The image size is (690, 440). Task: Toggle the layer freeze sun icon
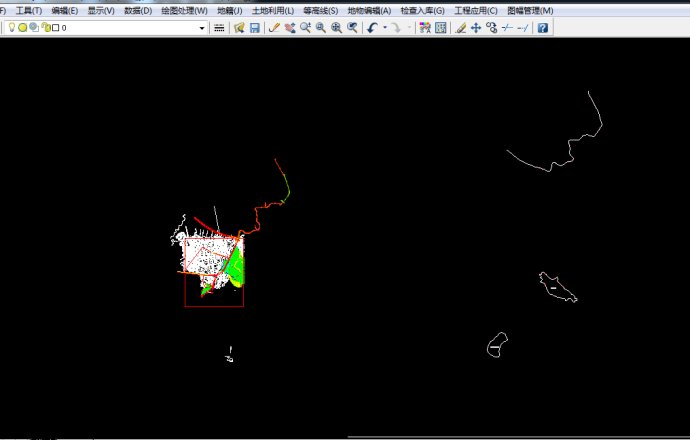(22, 28)
